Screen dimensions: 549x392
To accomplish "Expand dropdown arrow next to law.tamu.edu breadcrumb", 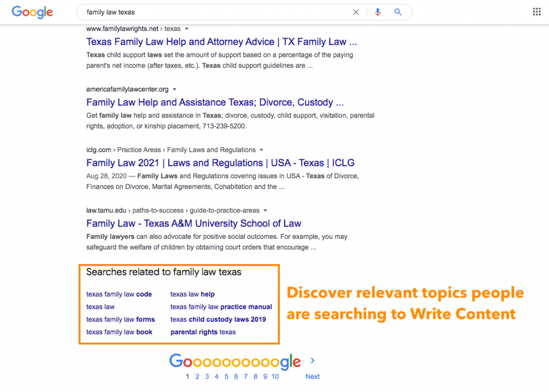I will click(265, 210).
